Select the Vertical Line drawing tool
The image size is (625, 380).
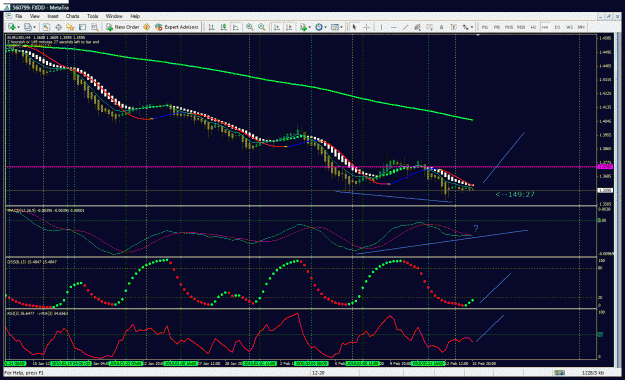click(381, 27)
